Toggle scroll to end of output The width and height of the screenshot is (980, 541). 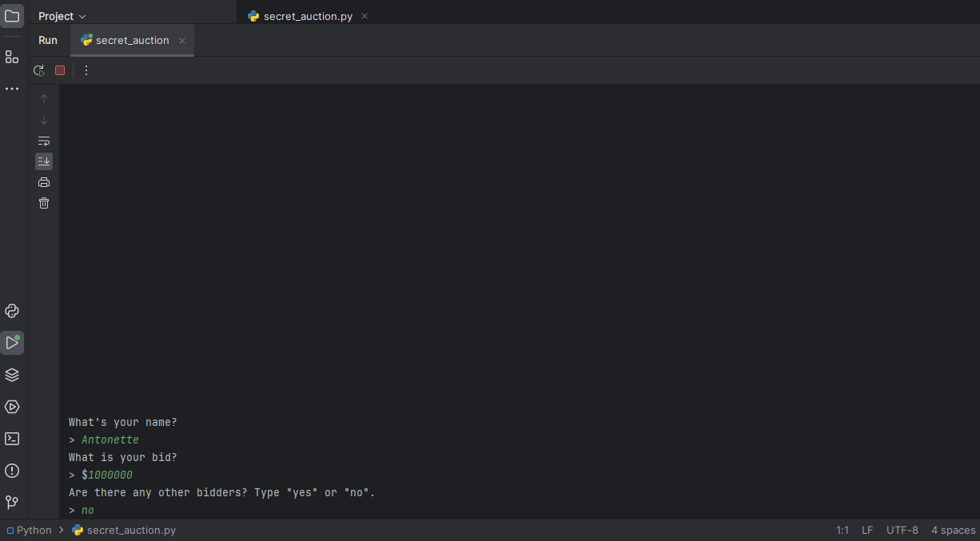coord(44,161)
